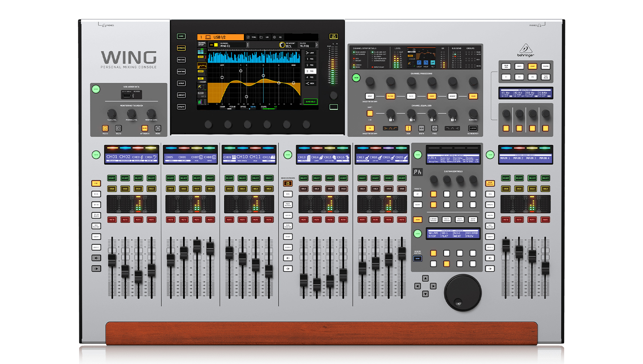The image size is (643, 364).
Task: Open the HOME screen tab
Action: tap(181, 36)
